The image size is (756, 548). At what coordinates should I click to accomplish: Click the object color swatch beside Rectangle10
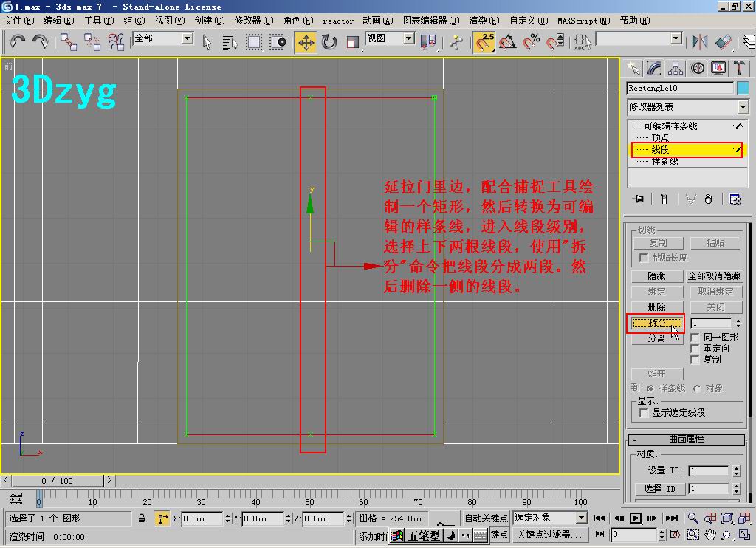743,88
